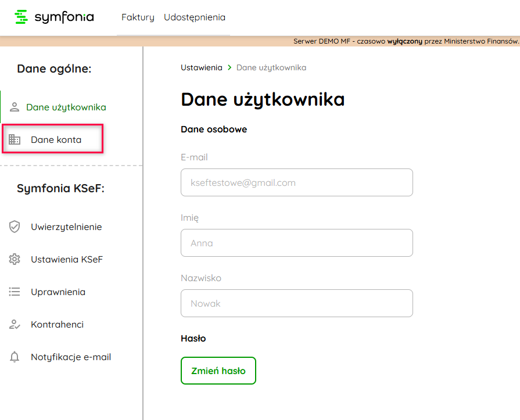Click the Serwer DEMO MF notice banner
Image resolution: width=520 pixels, height=420 pixels.
point(406,41)
